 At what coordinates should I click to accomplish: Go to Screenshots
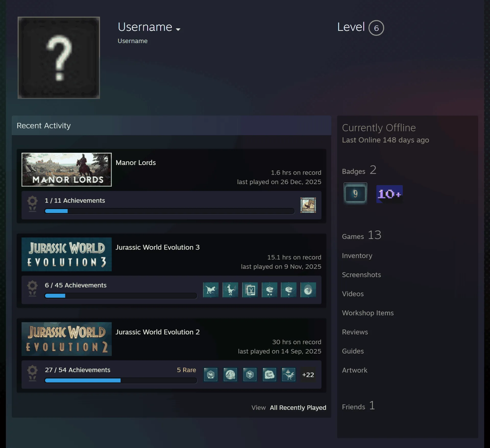pos(361,275)
